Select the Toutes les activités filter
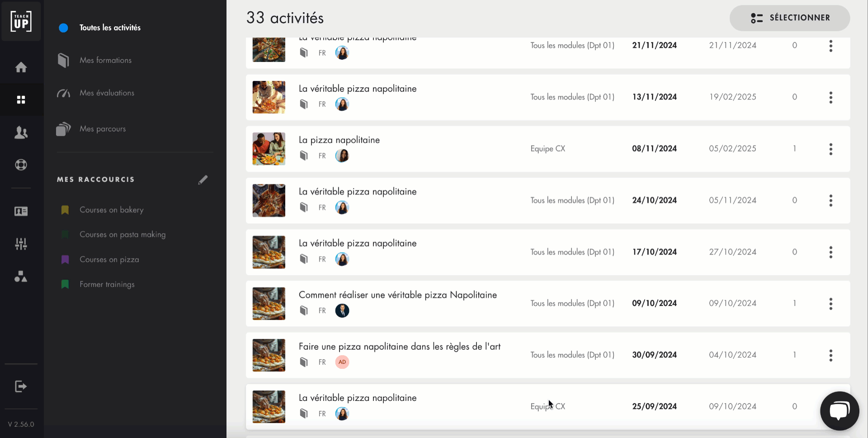This screenshot has height=438, width=868. pos(110,28)
